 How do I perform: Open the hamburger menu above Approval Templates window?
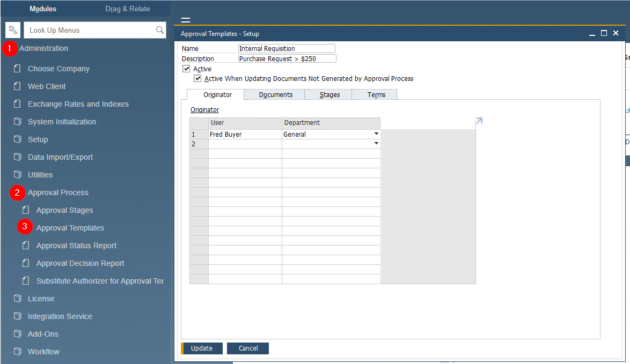[186, 20]
